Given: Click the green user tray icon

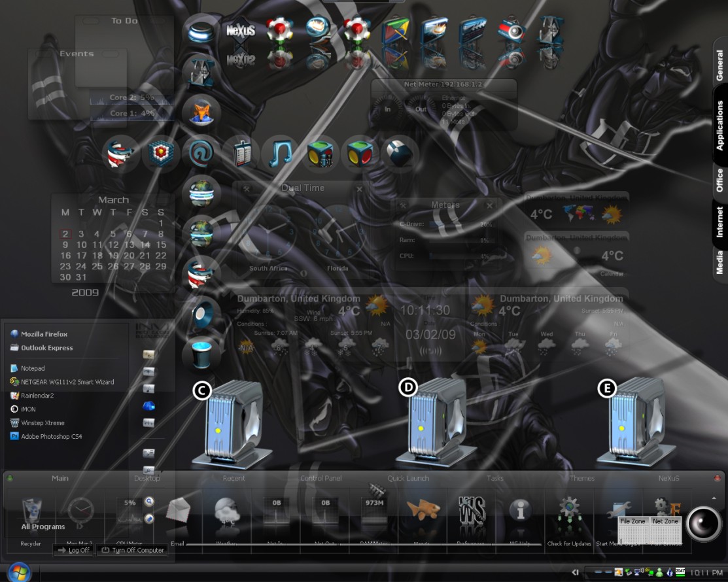Looking at the screenshot, I should tap(659, 573).
